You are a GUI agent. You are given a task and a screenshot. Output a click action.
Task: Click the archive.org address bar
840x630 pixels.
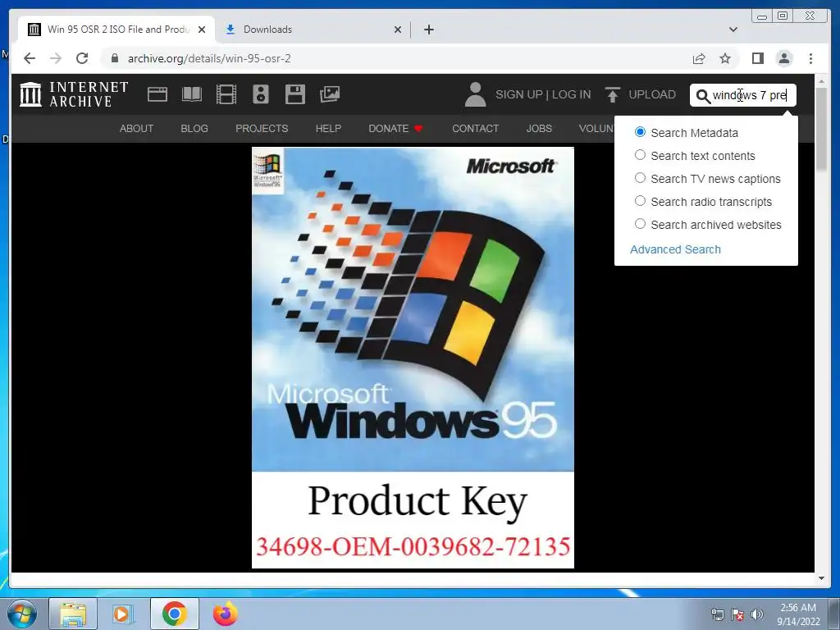click(396, 58)
